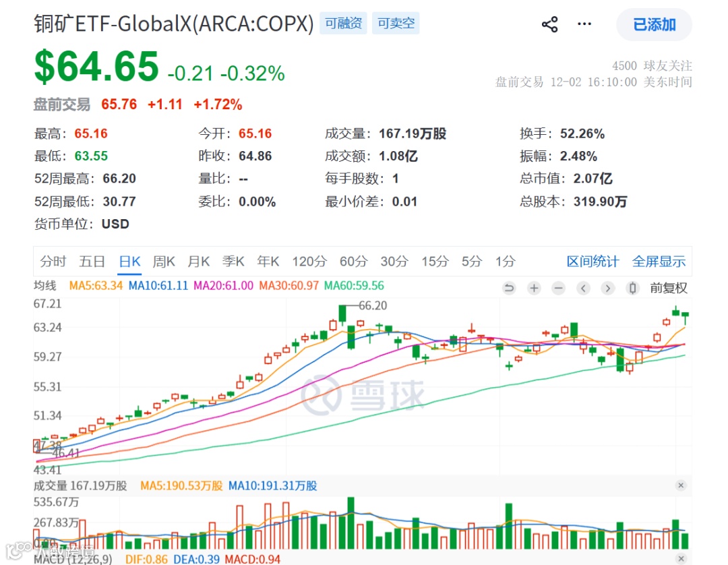Click the 成交量 167.19万股 value
Viewport: 728px width, 565px height.
click(x=413, y=133)
